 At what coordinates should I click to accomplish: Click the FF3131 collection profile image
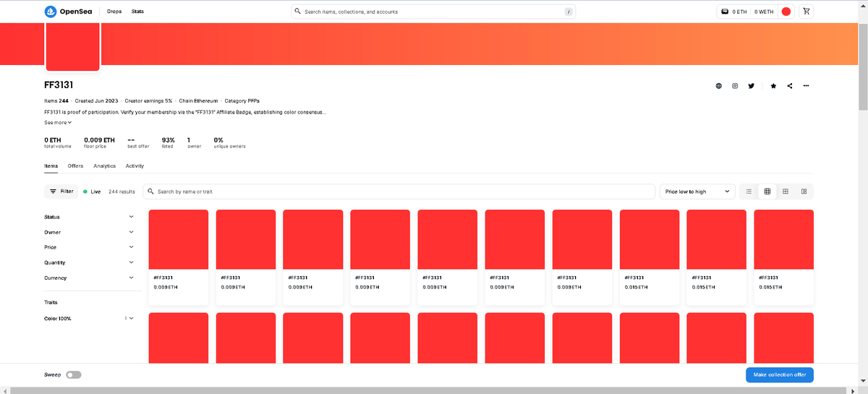(x=73, y=46)
